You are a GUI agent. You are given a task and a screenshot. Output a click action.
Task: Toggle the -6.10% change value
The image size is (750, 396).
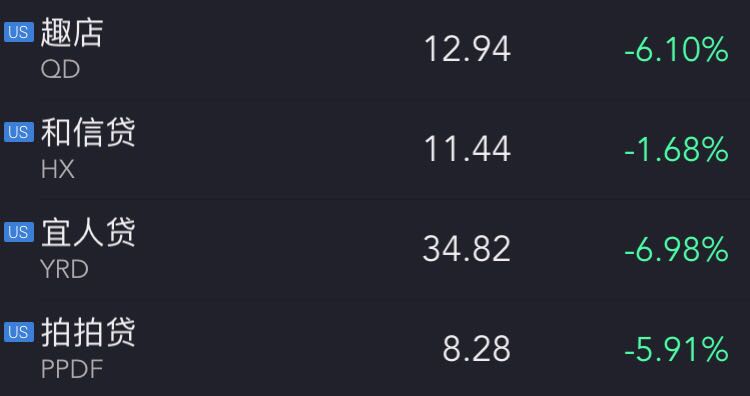pyautogui.click(x=676, y=50)
